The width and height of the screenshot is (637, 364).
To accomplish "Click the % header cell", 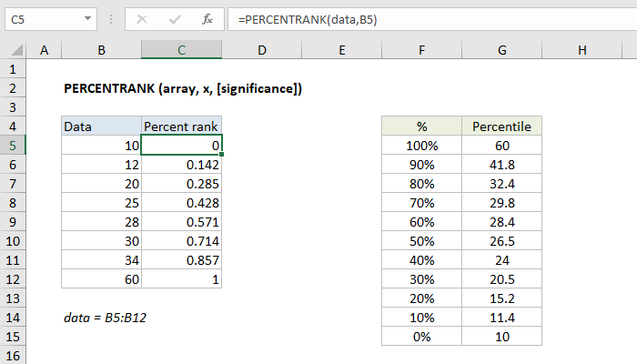I will click(421, 126).
